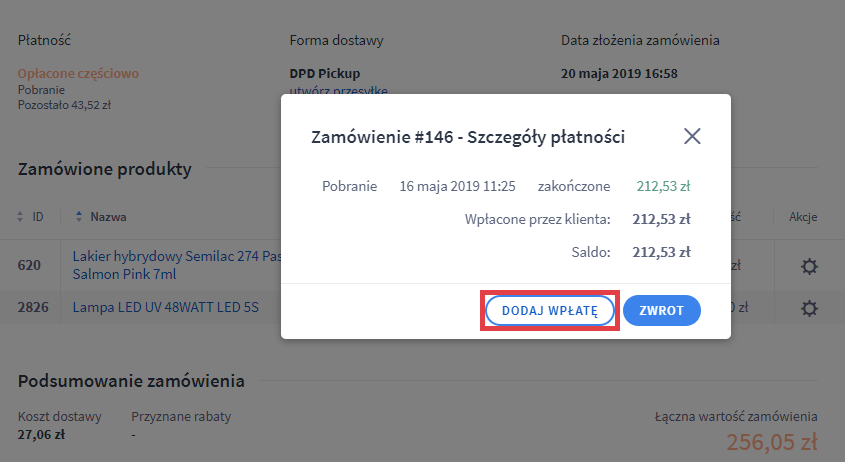Viewport: 845px width, 462px height.
Task: Click the 'Zamówienie #146' dialog title
Action: pos(468,137)
